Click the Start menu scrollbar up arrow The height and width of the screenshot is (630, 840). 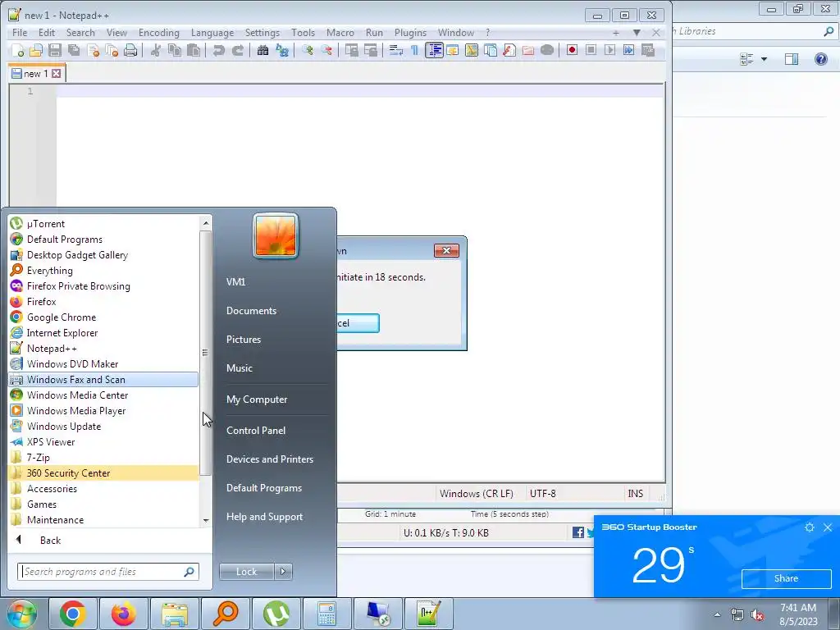(206, 222)
